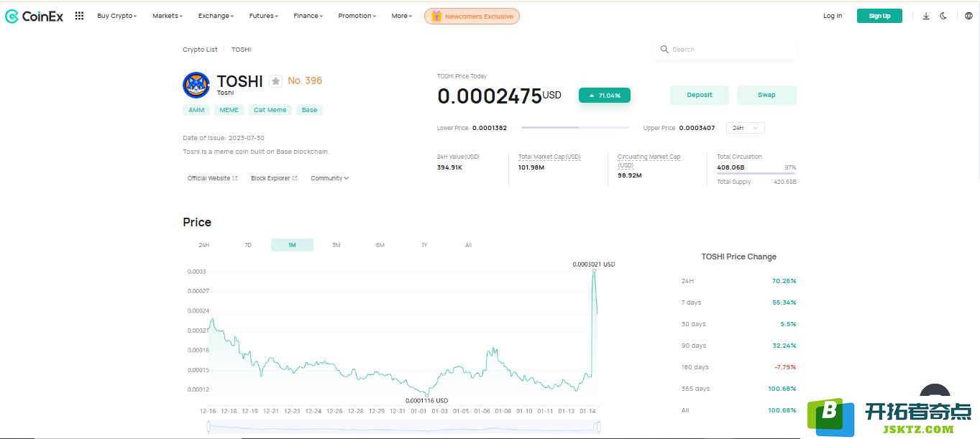980x439 pixels.
Task: Select the 24H chart tab
Action: (x=204, y=245)
